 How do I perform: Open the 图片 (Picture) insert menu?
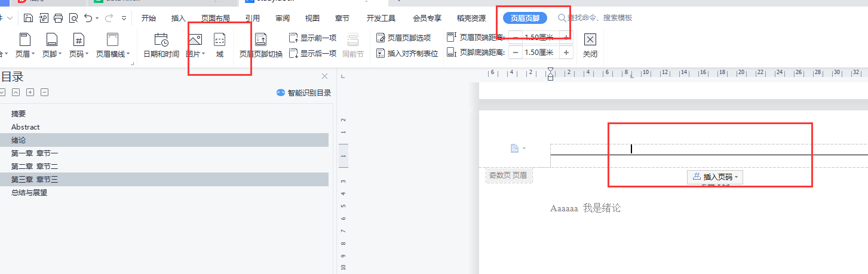195,47
